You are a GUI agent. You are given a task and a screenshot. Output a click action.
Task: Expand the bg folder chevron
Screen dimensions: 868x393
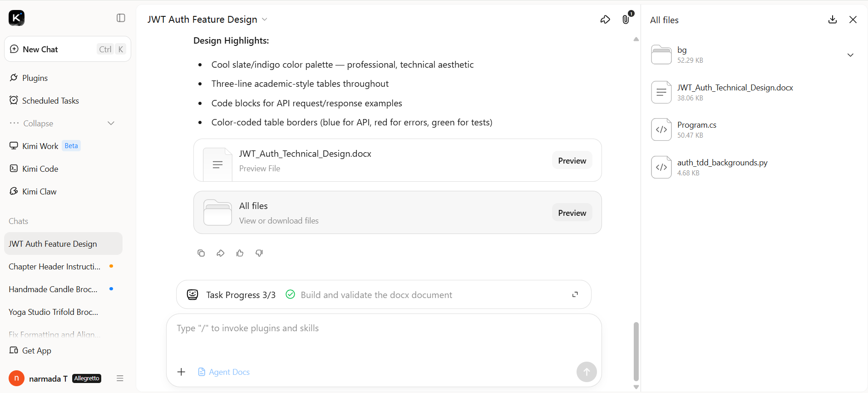(x=850, y=55)
